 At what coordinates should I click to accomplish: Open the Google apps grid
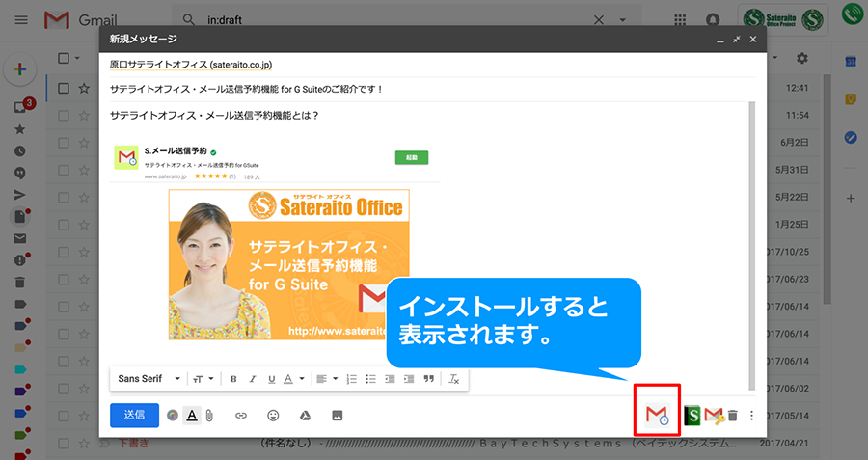tap(680, 20)
